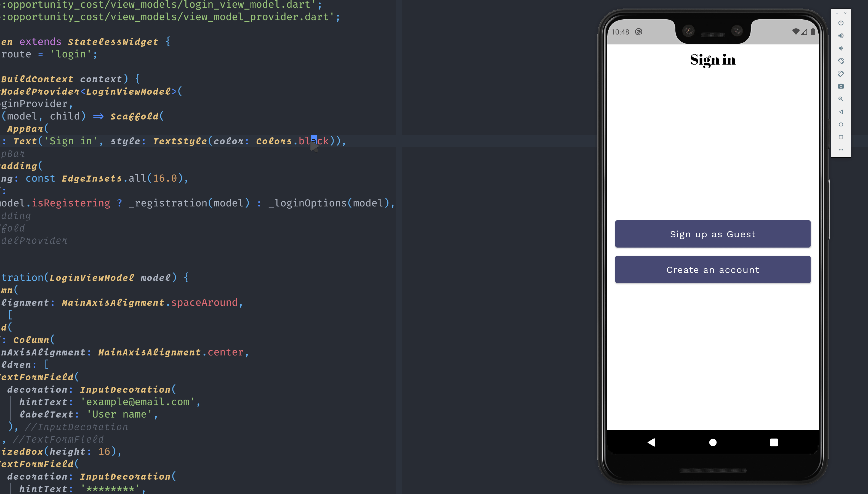Click 'Sign up as Guest' button in app
The image size is (868, 494).
point(713,233)
